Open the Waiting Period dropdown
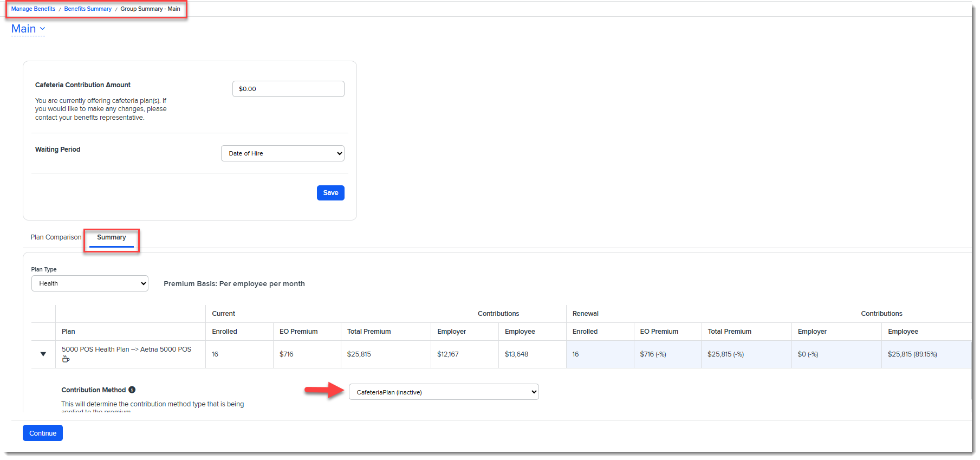This screenshot has width=980, height=460. coord(283,153)
